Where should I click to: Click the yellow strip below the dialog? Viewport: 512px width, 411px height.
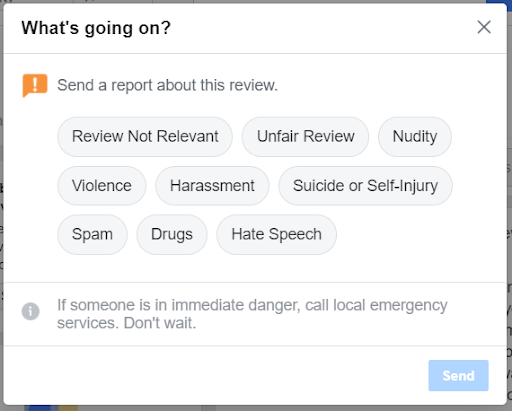(68, 408)
